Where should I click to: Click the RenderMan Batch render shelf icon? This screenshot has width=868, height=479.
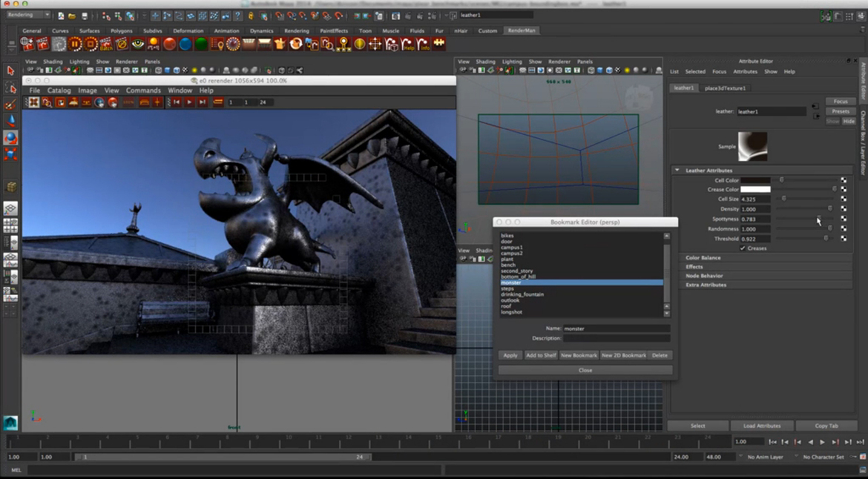point(106,44)
